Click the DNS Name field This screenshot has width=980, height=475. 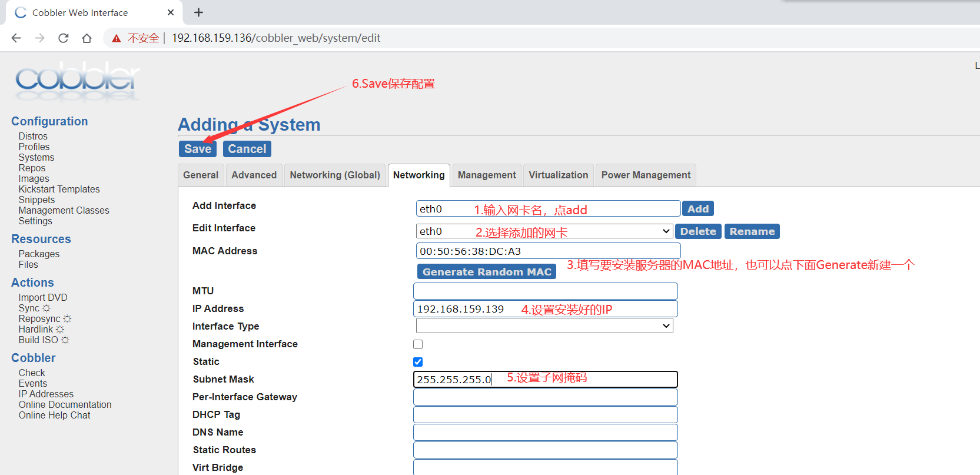546,432
